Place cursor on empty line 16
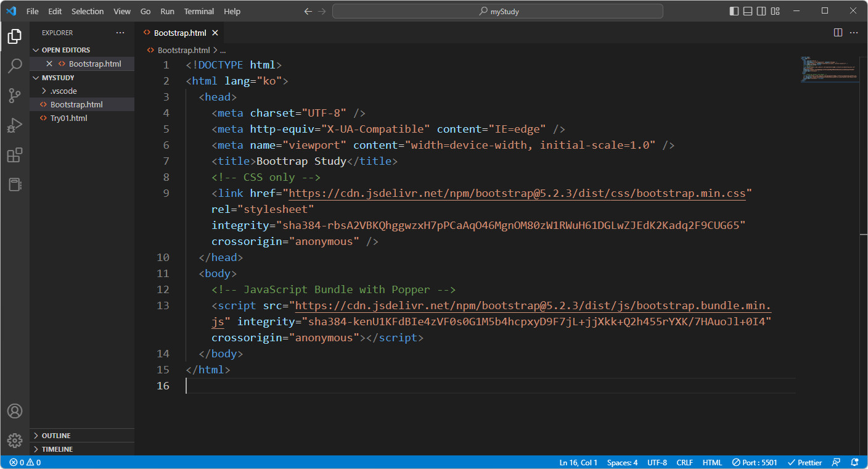This screenshot has height=469, width=868. tap(491, 386)
